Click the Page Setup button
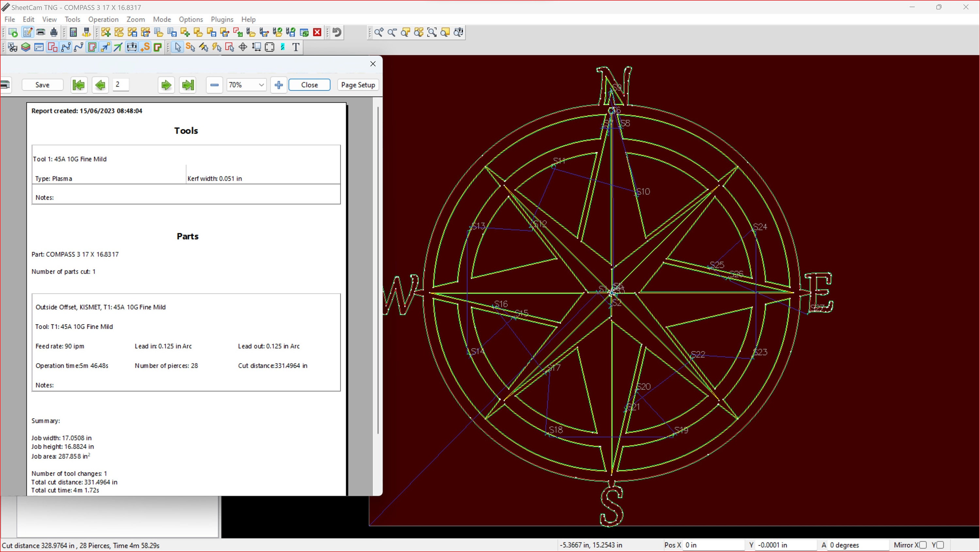The image size is (980, 552). 357,85
